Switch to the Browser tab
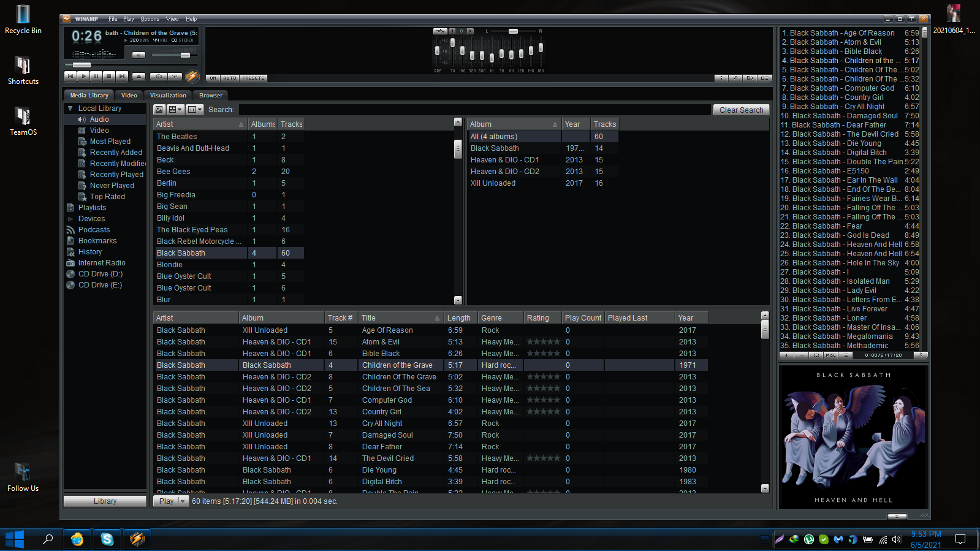 (211, 95)
